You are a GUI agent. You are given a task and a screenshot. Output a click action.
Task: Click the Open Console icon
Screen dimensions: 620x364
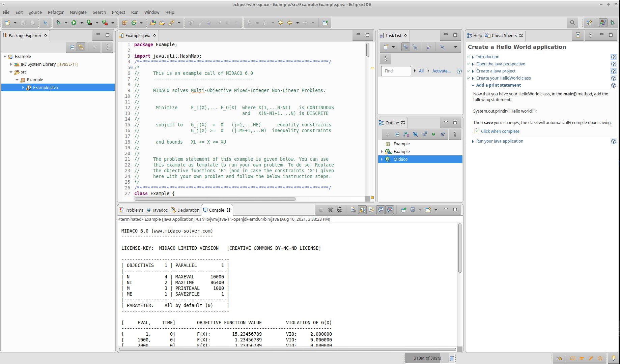click(x=428, y=210)
